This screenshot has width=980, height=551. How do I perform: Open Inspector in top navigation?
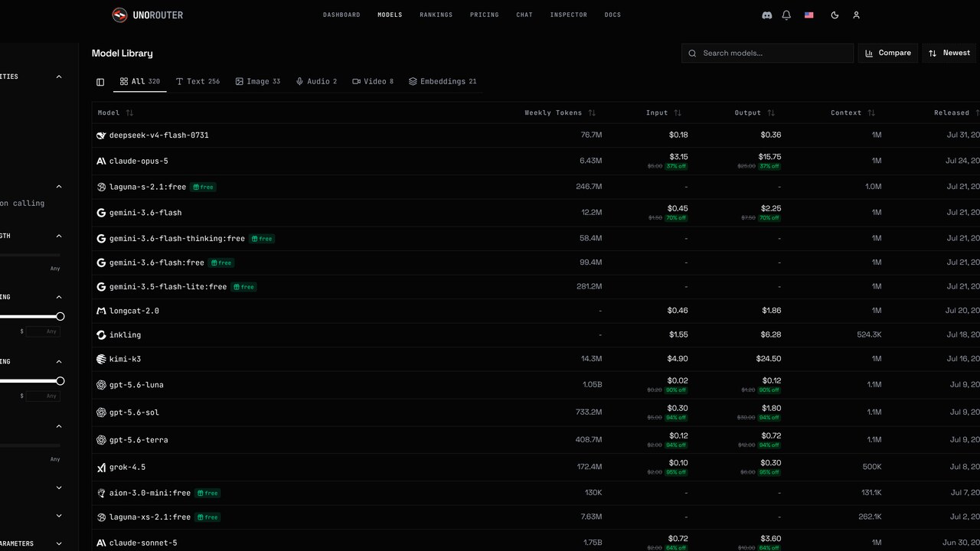(x=569, y=15)
